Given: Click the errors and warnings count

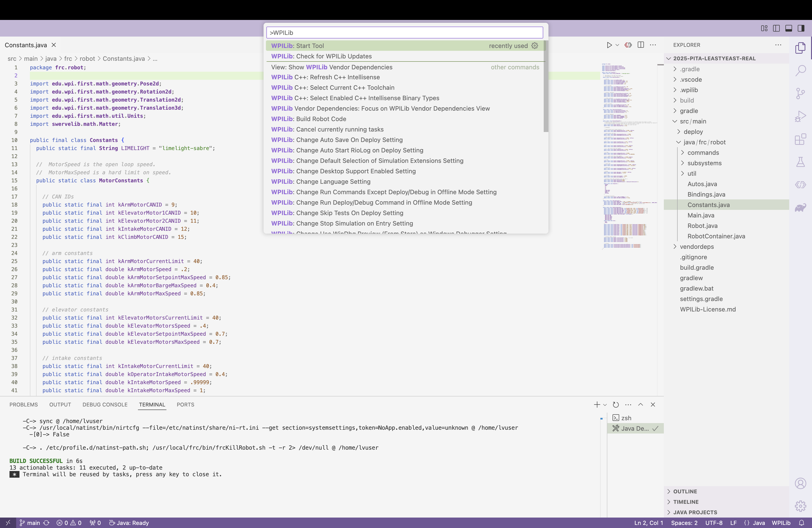Looking at the screenshot, I should click(69, 523).
